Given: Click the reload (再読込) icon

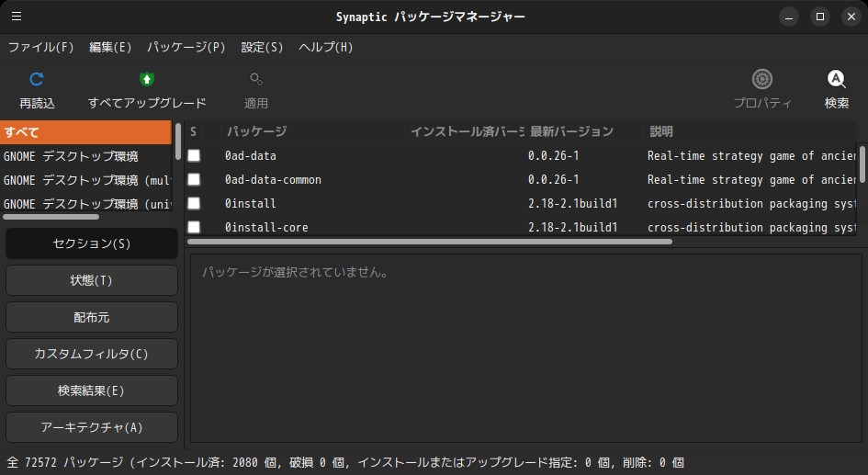Looking at the screenshot, I should point(37,80).
